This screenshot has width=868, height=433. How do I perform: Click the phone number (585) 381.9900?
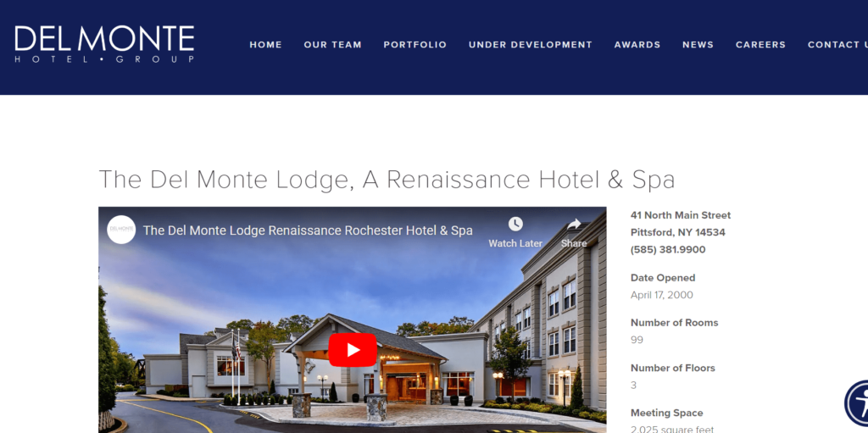[x=668, y=250]
